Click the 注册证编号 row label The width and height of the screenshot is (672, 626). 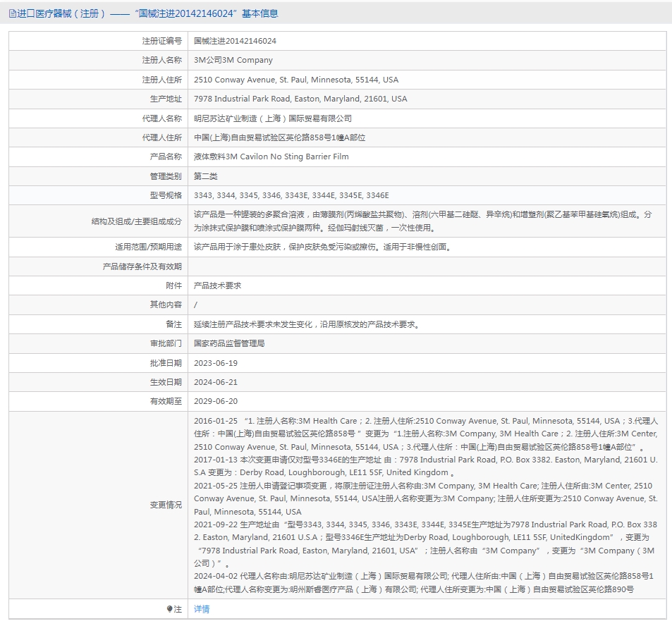pyautogui.click(x=162, y=41)
